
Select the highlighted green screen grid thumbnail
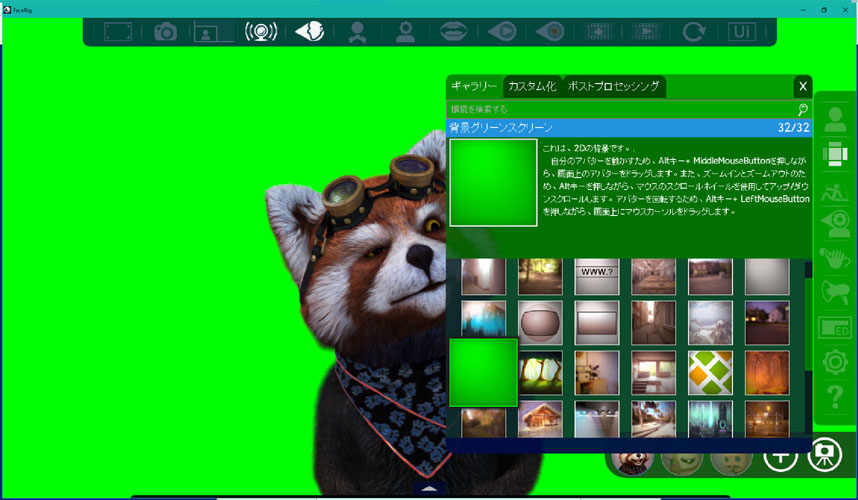(483, 372)
